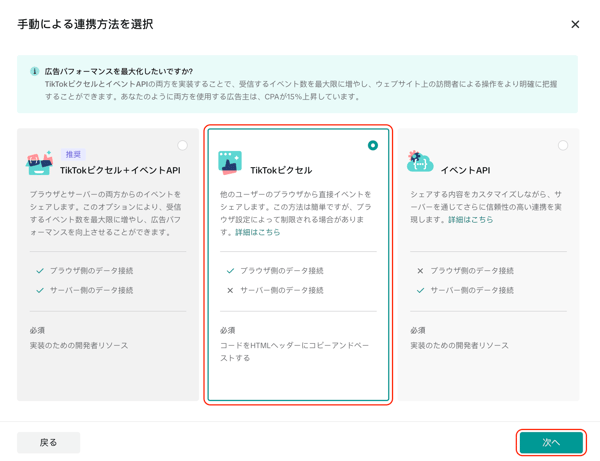Click the info icon in the banner
This screenshot has width=600, height=461.
[x=34, y=72]
